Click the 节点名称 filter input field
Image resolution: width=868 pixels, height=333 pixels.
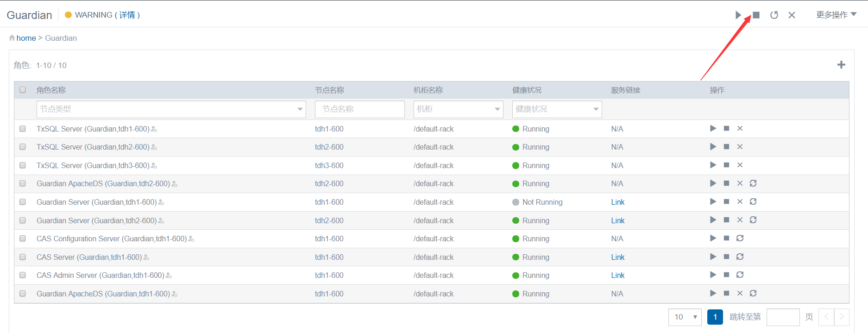pyautogui.click(x=359, y=109)
